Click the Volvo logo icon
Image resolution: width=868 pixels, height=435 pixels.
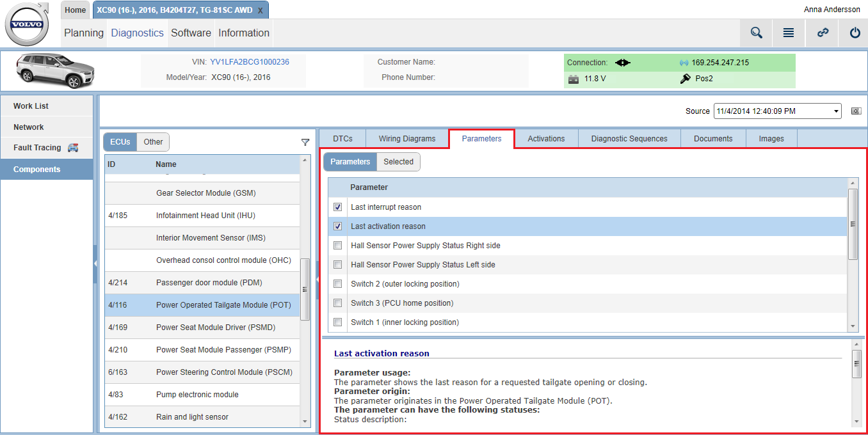27,24
